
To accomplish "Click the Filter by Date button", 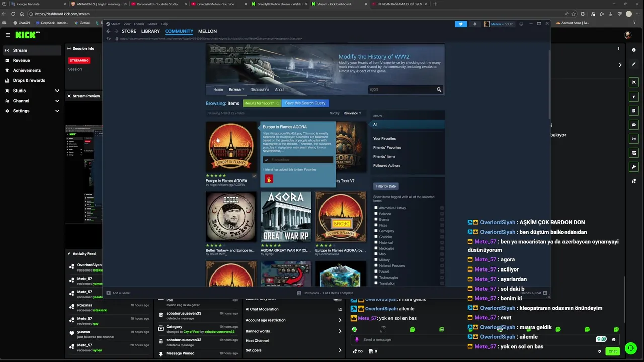I will 386,186.
